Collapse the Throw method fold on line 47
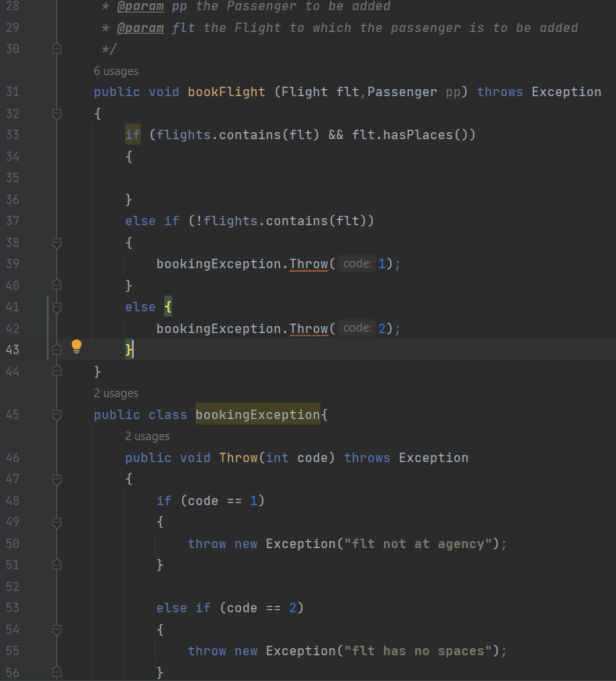616x681 pixels. coord(57,479)
